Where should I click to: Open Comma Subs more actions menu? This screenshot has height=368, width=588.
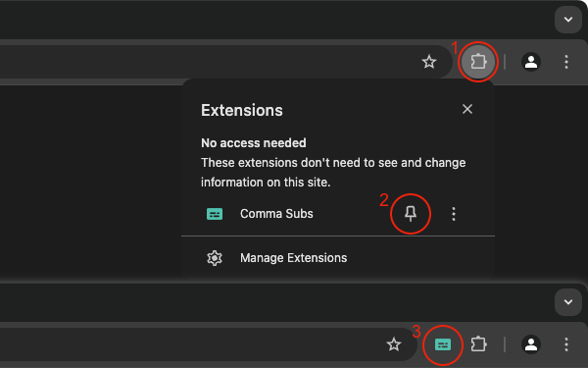click(x=454, y=214)
